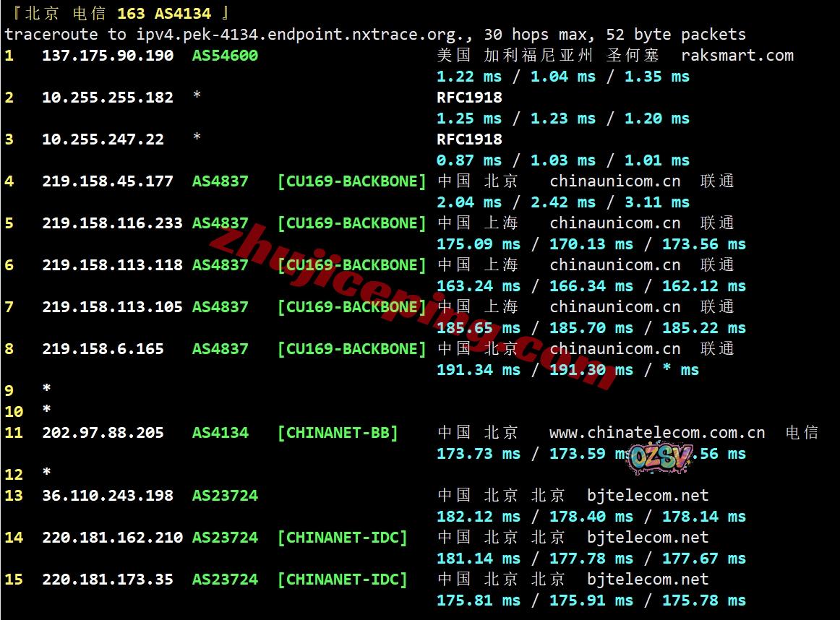
Task: Click the www.chinatelecom.com.cn domain text
Action: [656, 433]
